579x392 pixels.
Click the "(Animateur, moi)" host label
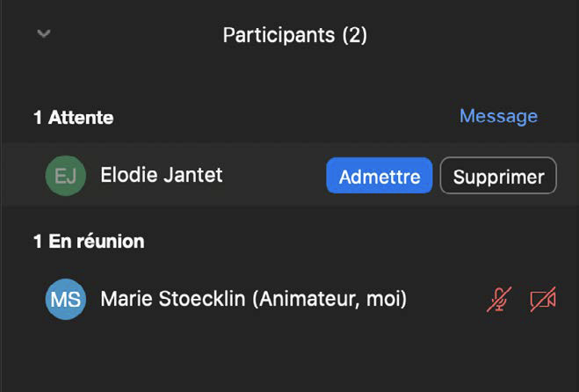click(329, 300)
